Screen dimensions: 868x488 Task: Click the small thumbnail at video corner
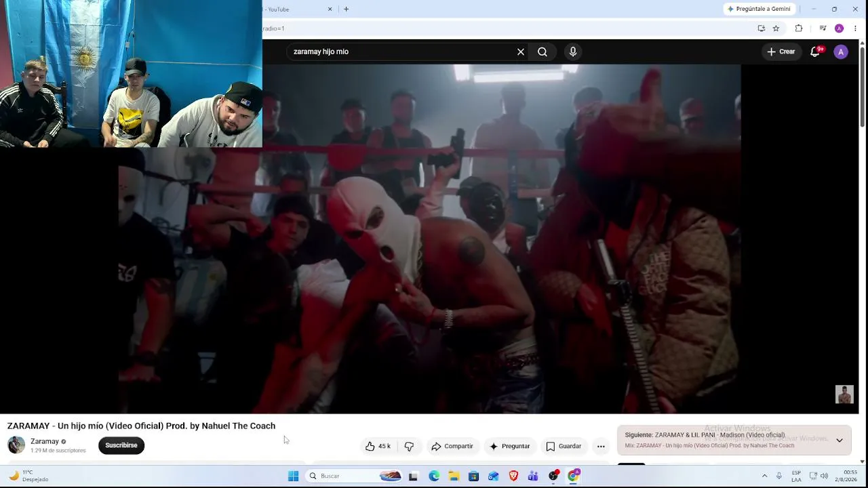click(x=844, y=394)
